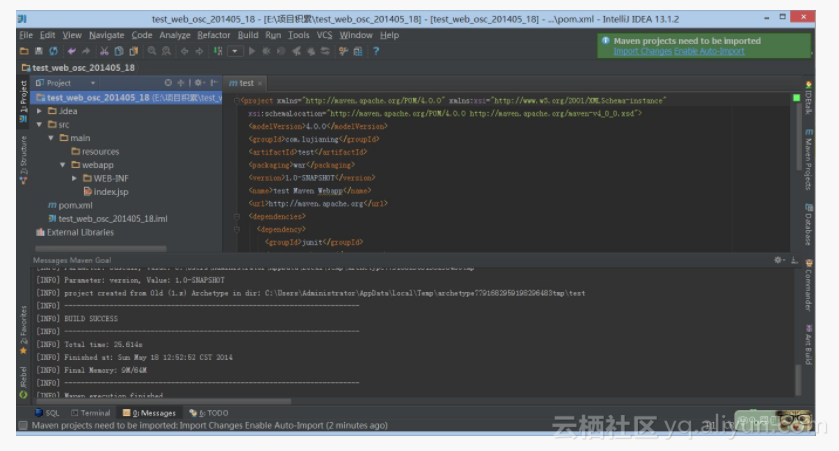Viewport: 839px width, 451px height.
Task: Select the 0: Messages tab
Action: [x=149, y=413]
